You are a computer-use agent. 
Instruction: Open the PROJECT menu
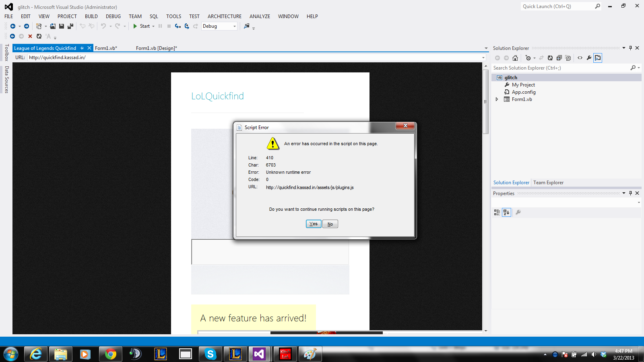(x=67, y=16)
